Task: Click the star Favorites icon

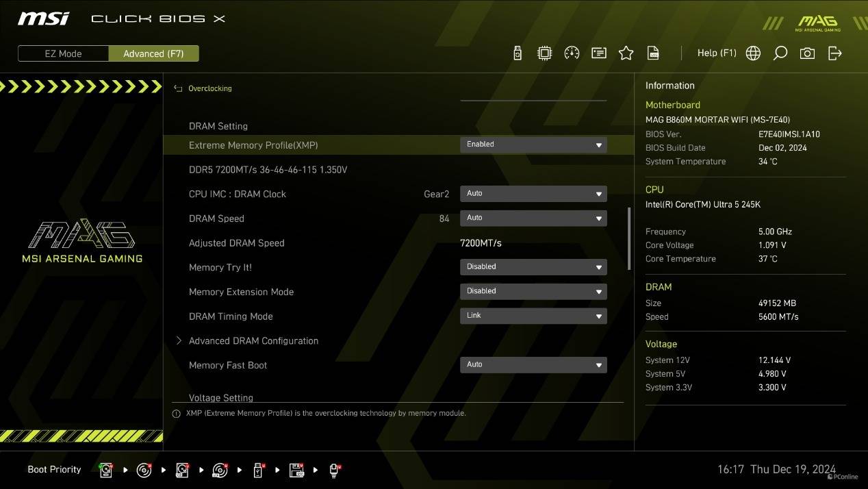Action: coord(626,53)
